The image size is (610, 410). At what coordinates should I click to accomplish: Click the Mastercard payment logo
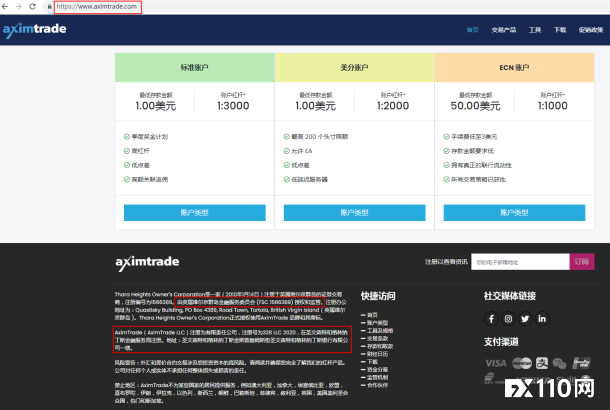coord(521,363)
